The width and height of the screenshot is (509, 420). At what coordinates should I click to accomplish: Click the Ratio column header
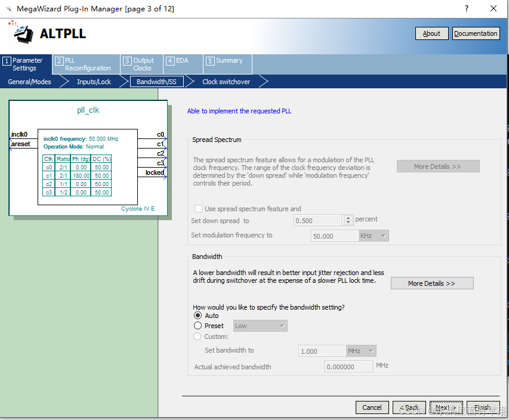(x=63, y=159)
